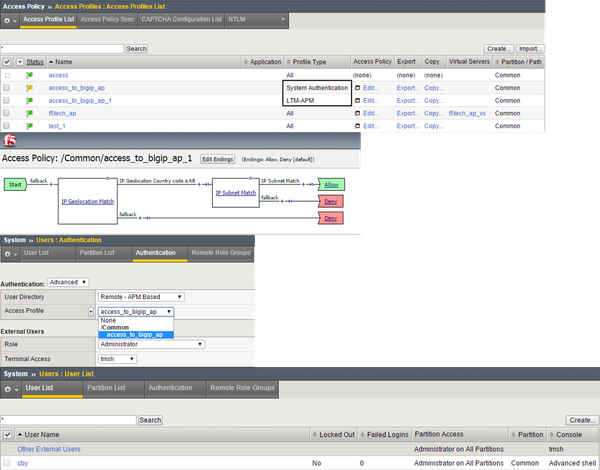The height and width of the screenshot is (470, 600).
Task: Open Status filter dropdown in profiles header
Action: tap(20, 62)
